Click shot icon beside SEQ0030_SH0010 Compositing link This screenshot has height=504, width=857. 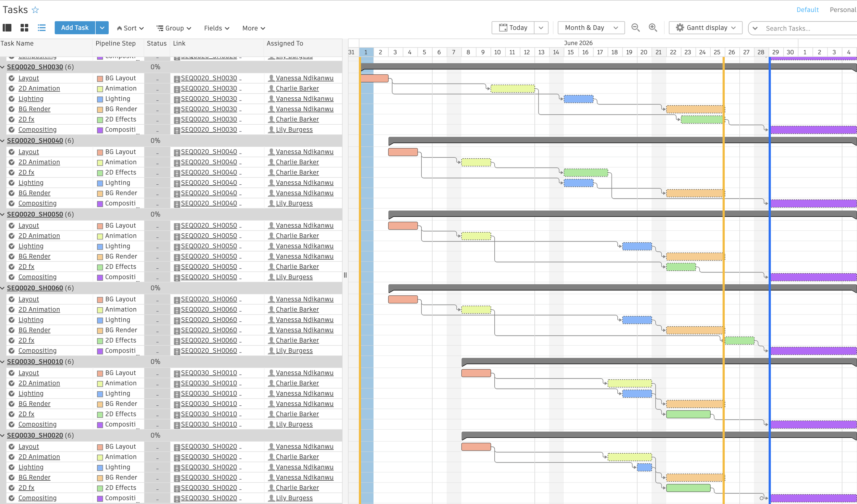[x=177, y=425]
